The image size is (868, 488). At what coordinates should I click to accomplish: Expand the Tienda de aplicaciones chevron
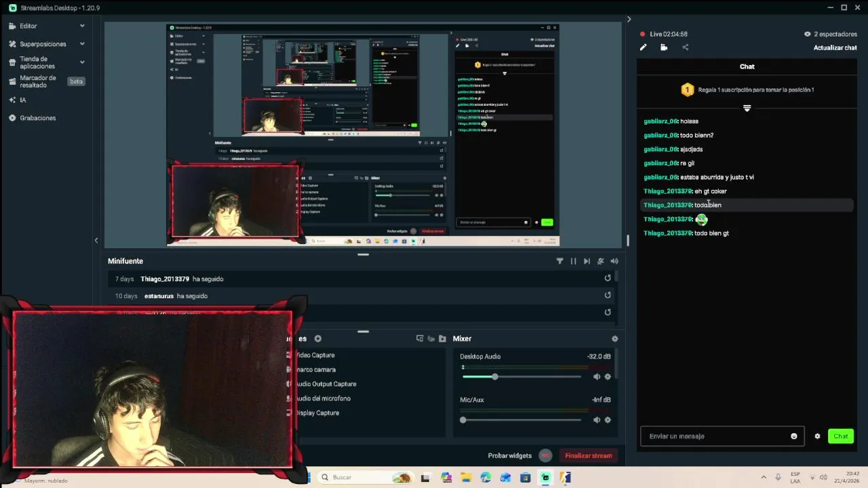(x=82, y=62)
